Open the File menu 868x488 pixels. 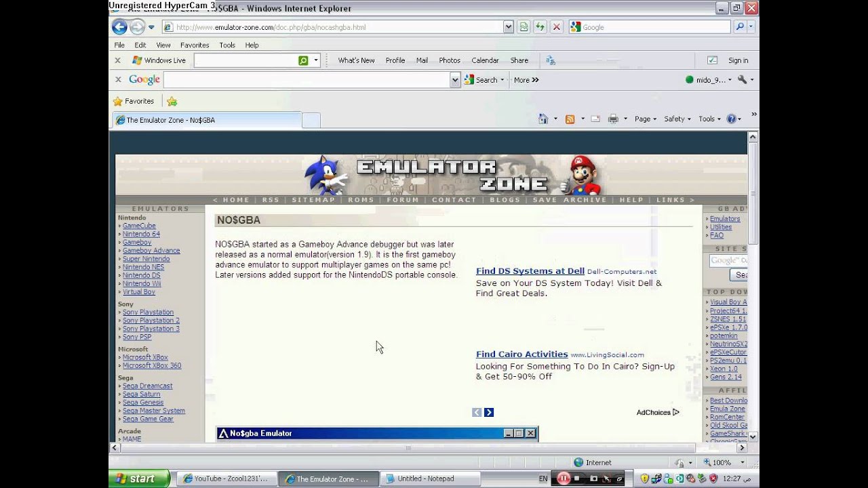tap(119, 45)
